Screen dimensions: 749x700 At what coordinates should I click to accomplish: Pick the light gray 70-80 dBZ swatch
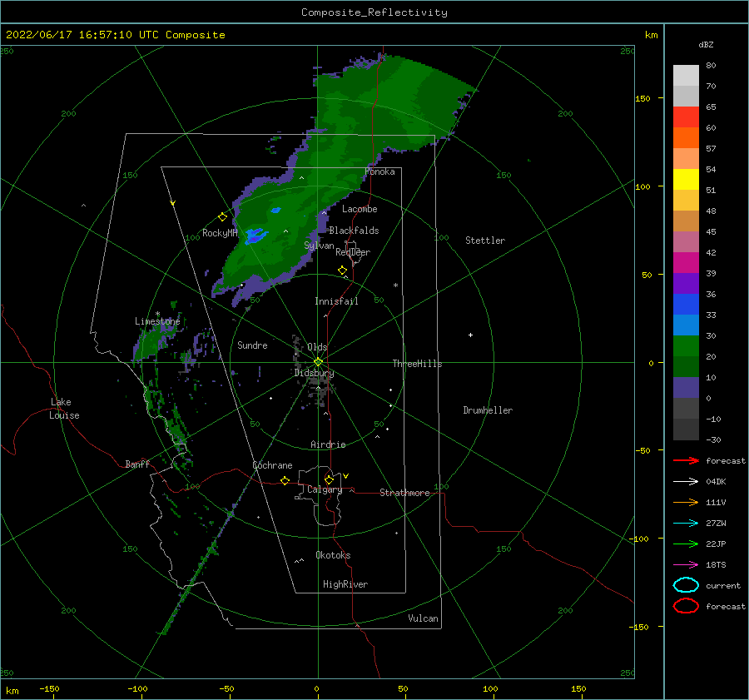686,76
